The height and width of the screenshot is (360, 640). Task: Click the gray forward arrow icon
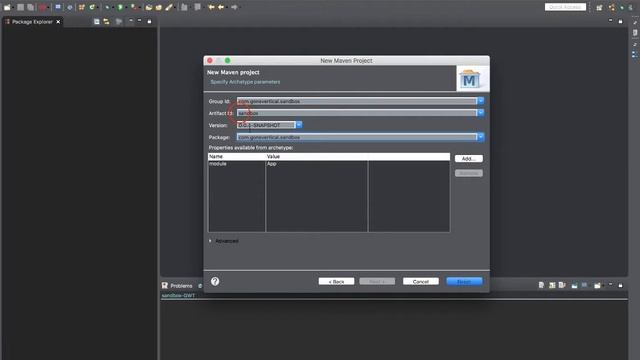pos(234,7)
